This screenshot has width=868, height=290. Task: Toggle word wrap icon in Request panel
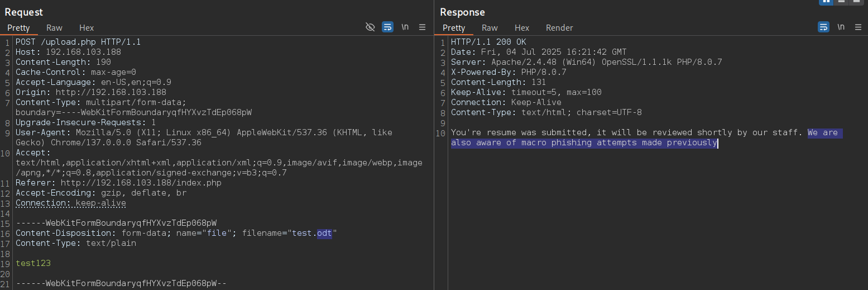pos(387,27)
